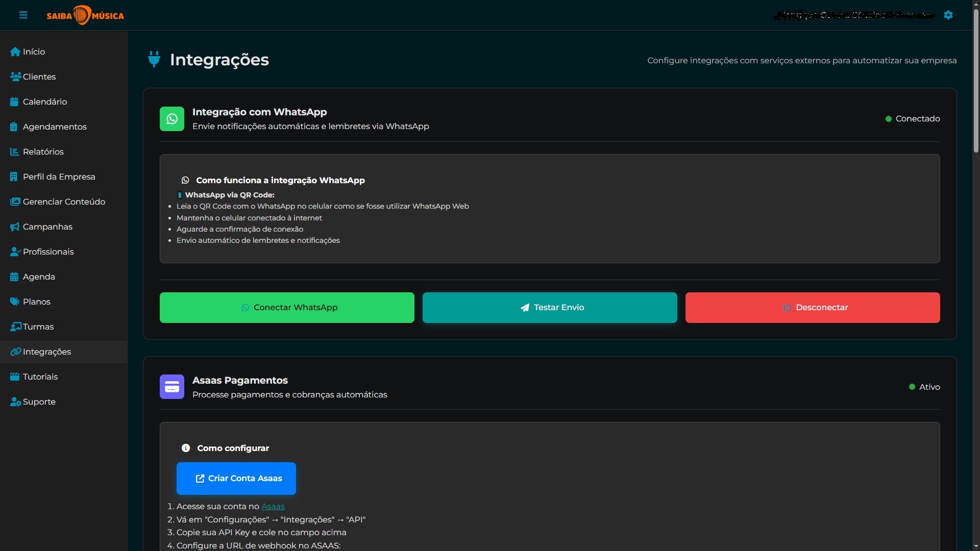The width and height of the screenshot is (980, 551).
Task: Click the Campanhas megaphone icon
Action: [15, 227]
